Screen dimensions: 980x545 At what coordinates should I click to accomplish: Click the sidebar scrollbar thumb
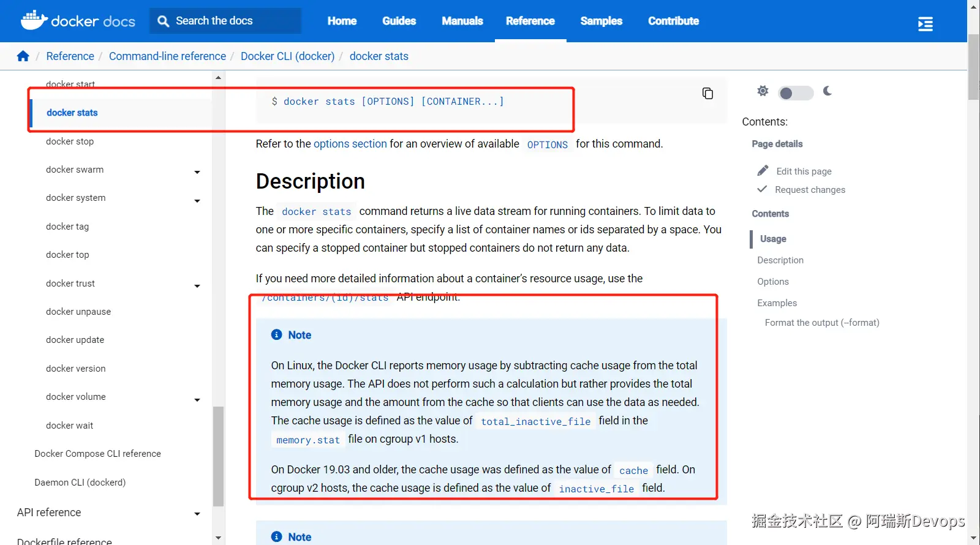point(218,456)
